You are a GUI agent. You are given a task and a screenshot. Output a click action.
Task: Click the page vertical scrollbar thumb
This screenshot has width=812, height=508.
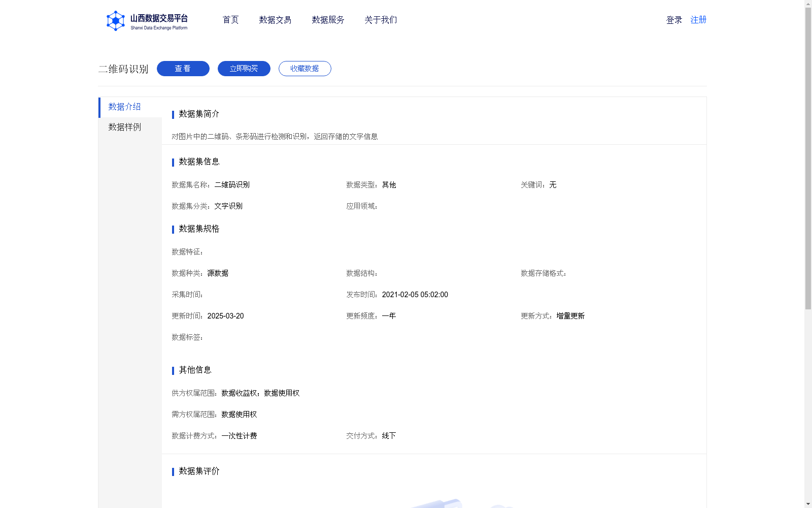808,158
